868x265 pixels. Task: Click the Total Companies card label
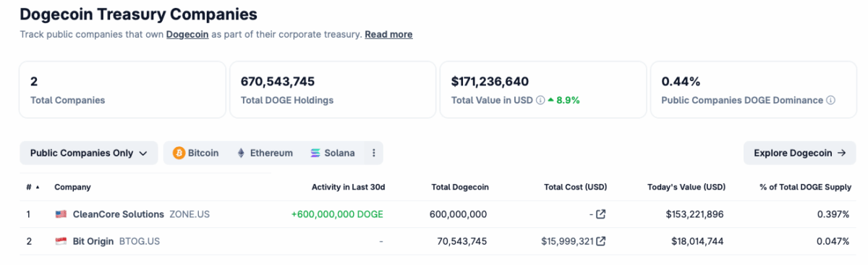[67, 101]
